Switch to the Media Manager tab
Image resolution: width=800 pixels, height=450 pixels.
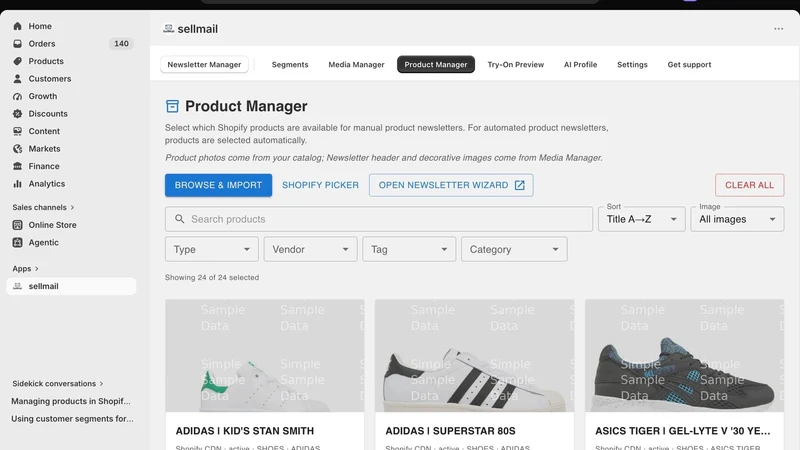click(x=356, y=65)
